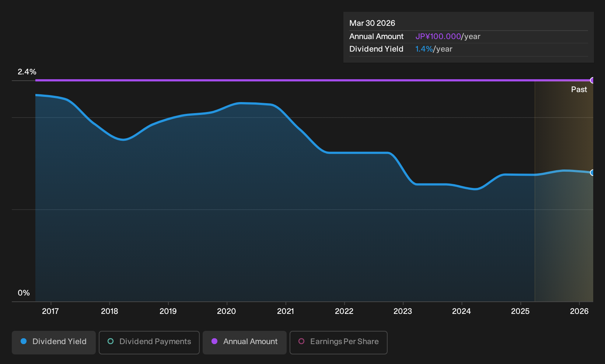This screenshot has width=605, height=364.
Task: Click the 2020 x-axis label
Action: [x=226, y=311]
